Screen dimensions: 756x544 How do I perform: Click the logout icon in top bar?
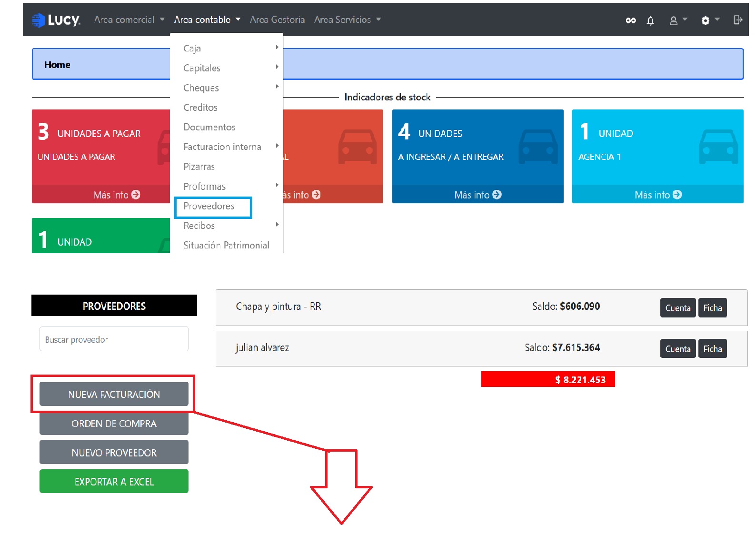coord(738,20)
